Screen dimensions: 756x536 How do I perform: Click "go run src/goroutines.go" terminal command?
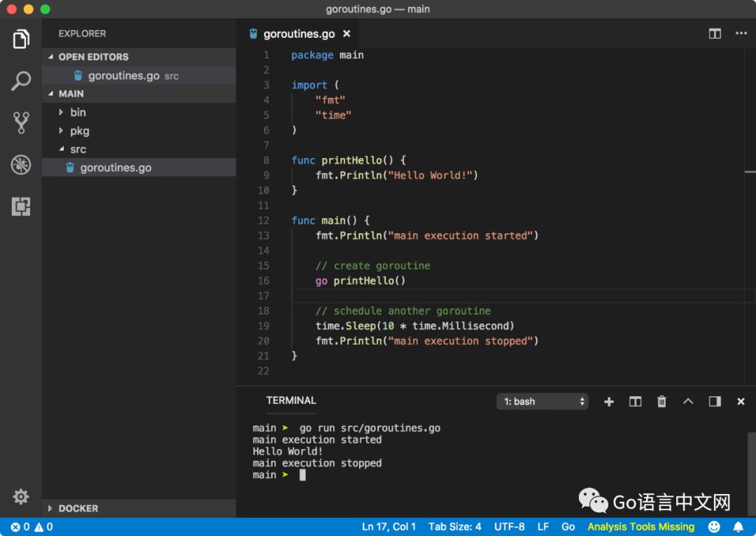(370, 428)
